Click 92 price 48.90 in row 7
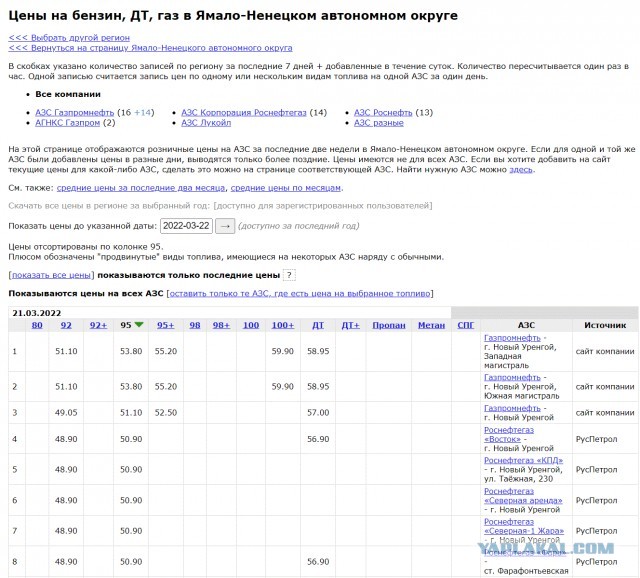This screenshot has height=578, width=640. (66, 531)
